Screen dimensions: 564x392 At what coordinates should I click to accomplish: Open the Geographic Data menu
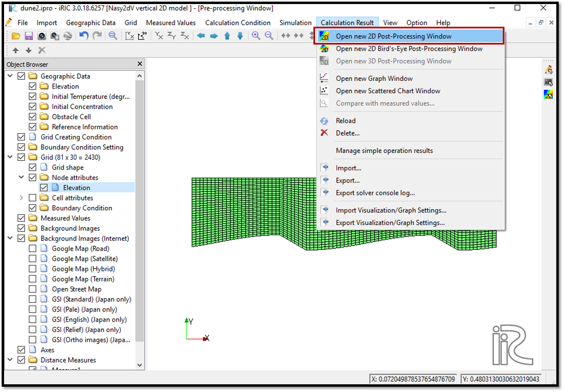pyautogui.click(x=91, y=23)
